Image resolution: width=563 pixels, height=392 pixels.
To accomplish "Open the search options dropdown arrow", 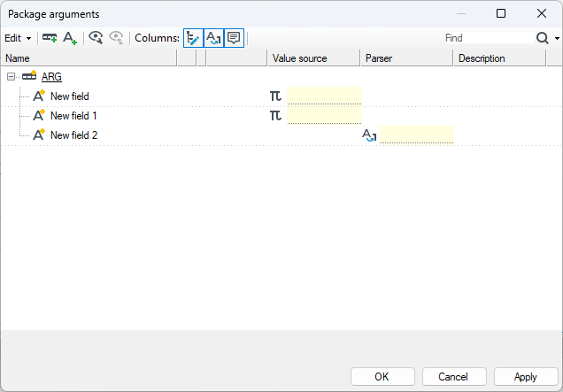I will 557,38.
